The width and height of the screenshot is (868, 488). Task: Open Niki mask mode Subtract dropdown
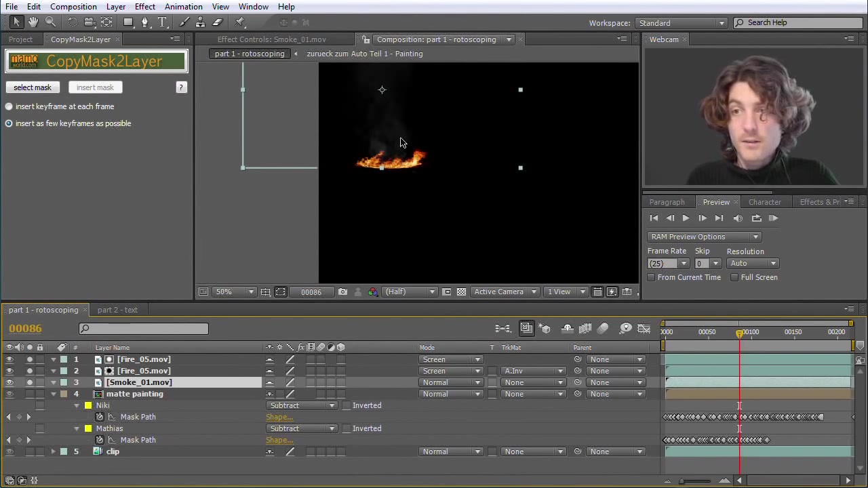click(302, 405)
